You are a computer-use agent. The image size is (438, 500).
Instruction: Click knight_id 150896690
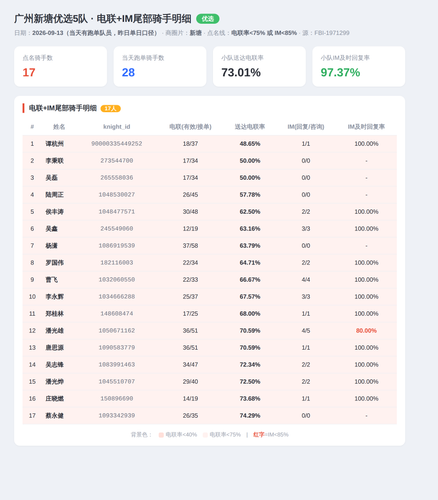pyautogui.click(x=117, y=399)
